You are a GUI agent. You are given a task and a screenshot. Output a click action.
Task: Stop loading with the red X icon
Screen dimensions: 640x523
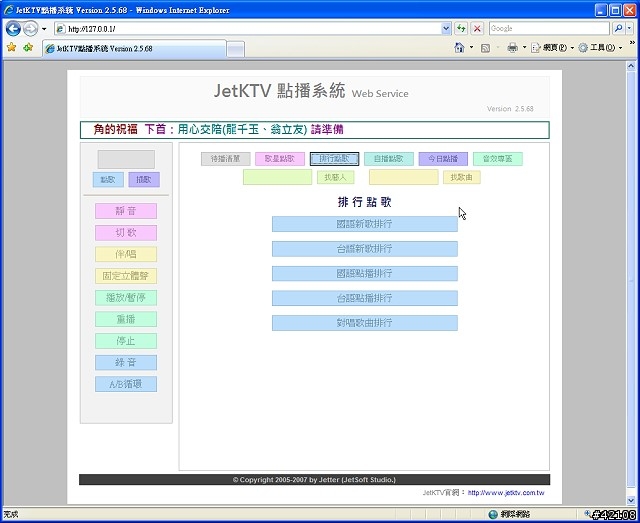477,29
